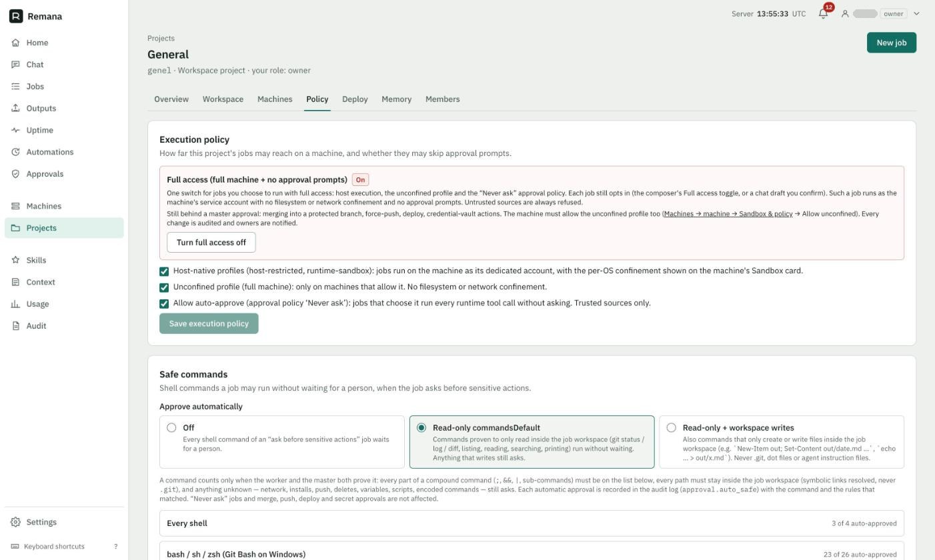Toggle the Host-native profiles checkbox

pyautogui.click(x=164, y=271)
